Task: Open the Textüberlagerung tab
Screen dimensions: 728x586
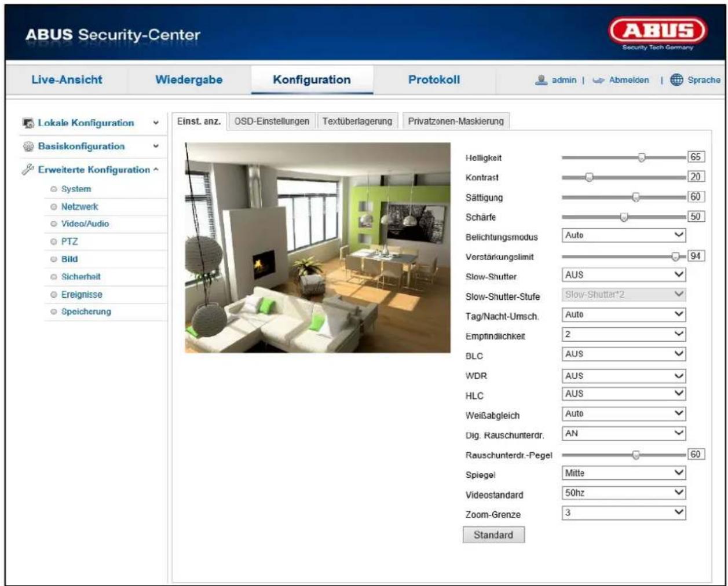Action: [x=357, y=121]
